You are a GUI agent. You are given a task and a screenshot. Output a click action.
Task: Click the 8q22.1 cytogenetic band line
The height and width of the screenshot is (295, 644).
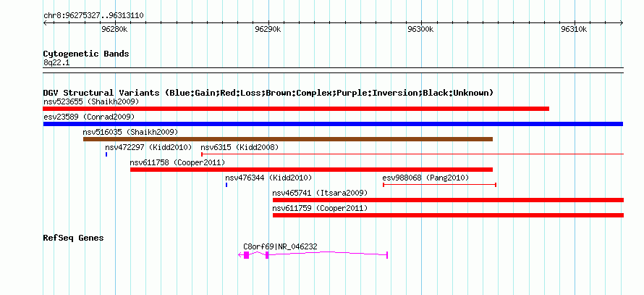click(x=333, y=70)
